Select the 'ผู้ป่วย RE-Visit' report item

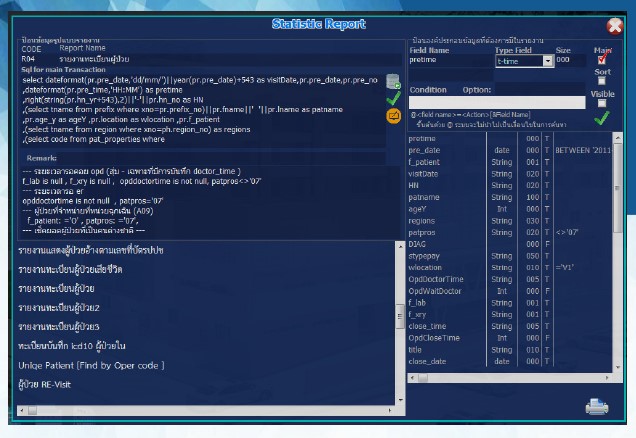pos(49,383)
